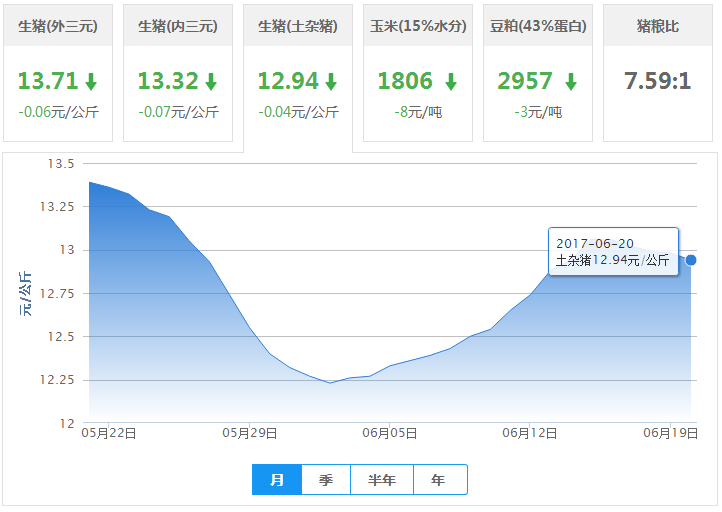Switch chart range to 季
Image resolution: width=722 pixels, height=512 pixels.
326,480
